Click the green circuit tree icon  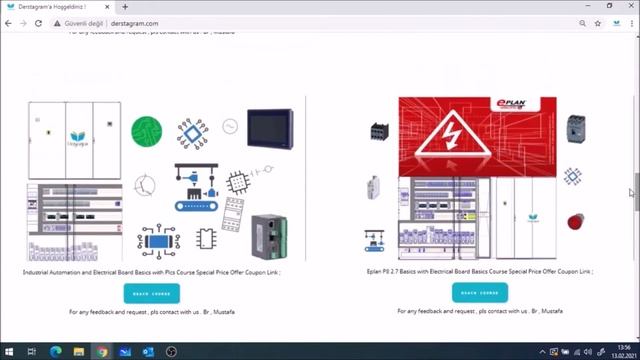click(x=147, y=131)
